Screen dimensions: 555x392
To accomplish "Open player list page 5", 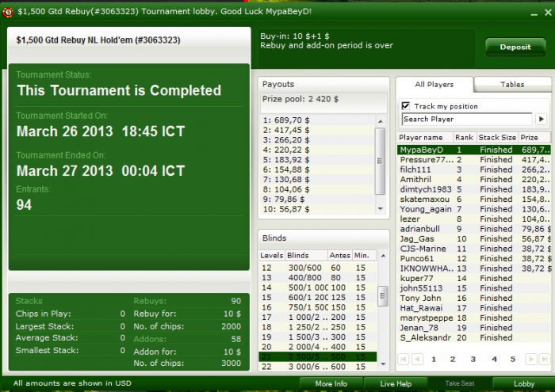I will pos(512,359).
